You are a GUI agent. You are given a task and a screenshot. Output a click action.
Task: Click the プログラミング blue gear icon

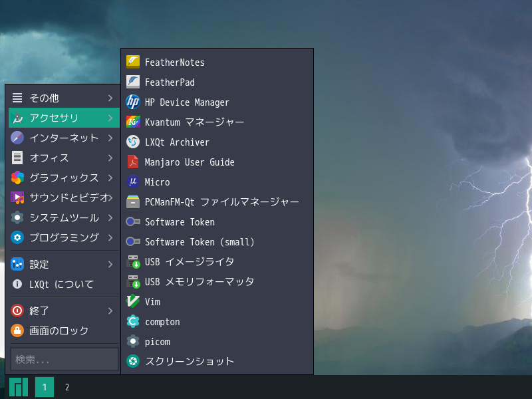click(17, 237)
